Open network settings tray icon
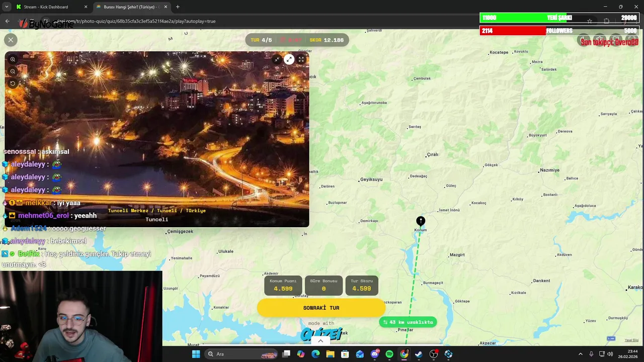The image size is (644, 362). [x=602, y=354]
